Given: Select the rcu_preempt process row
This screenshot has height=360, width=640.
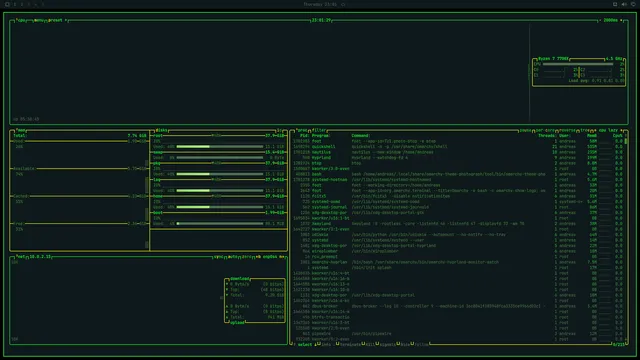Looking at the screenshot, I should 458,257.
